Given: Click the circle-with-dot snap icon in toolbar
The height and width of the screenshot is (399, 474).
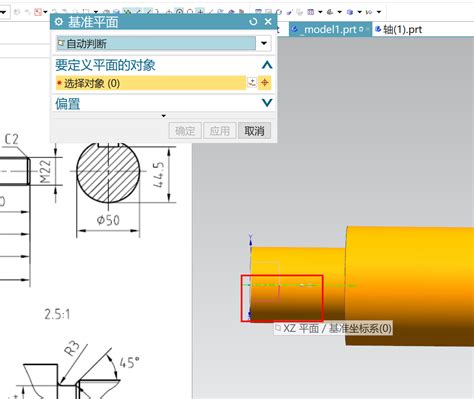Looking at the screenshot, I should [179, 12].
